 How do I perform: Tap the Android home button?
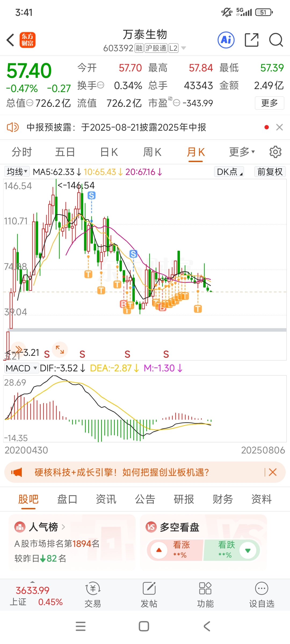[144, 626]
